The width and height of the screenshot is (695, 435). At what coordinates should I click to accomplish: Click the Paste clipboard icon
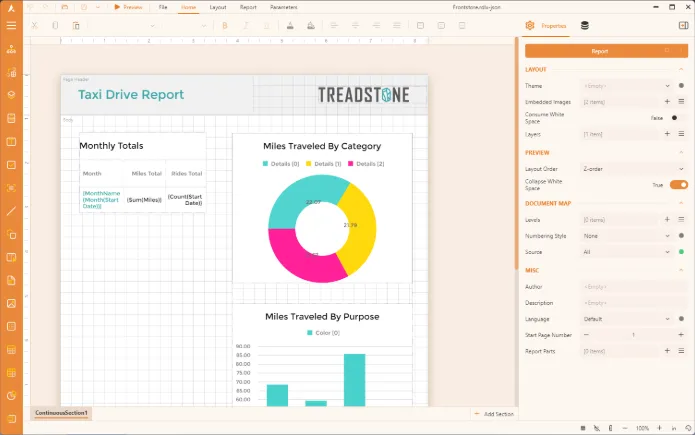(76, 26)
